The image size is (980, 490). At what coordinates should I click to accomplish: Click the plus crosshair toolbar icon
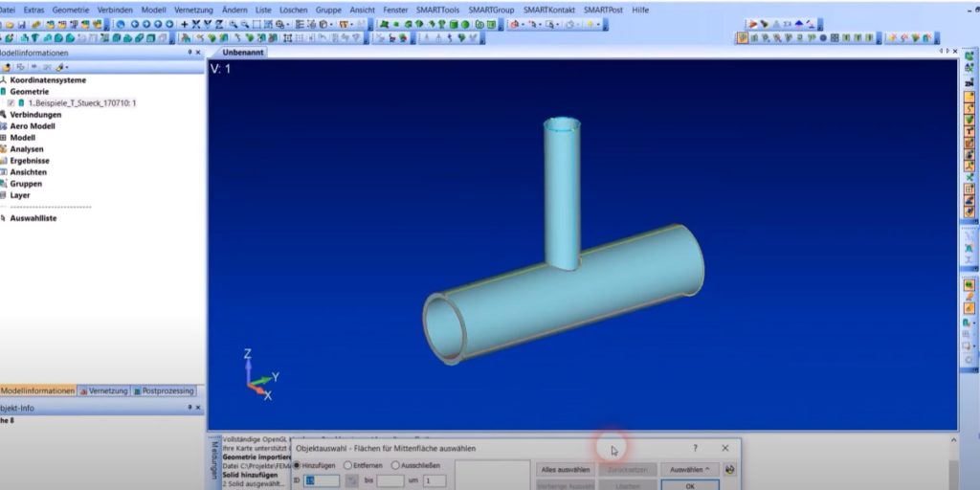(184, 24)
